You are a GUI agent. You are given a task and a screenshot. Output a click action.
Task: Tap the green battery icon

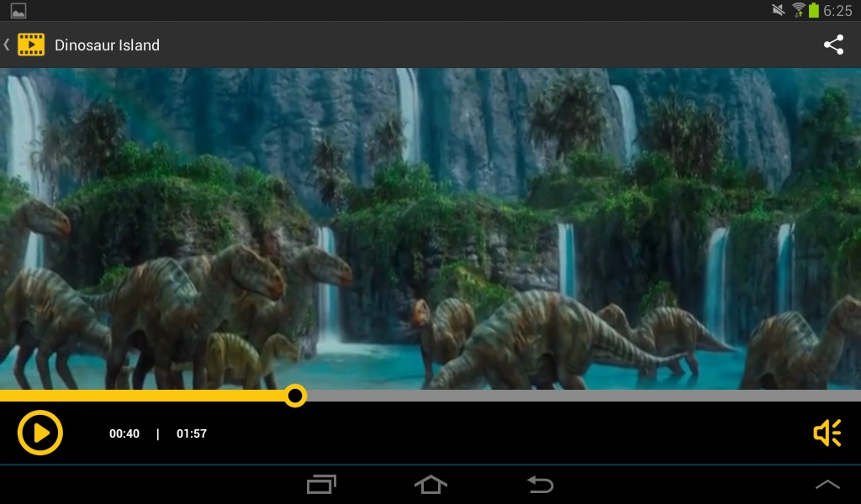click(814, 10)
